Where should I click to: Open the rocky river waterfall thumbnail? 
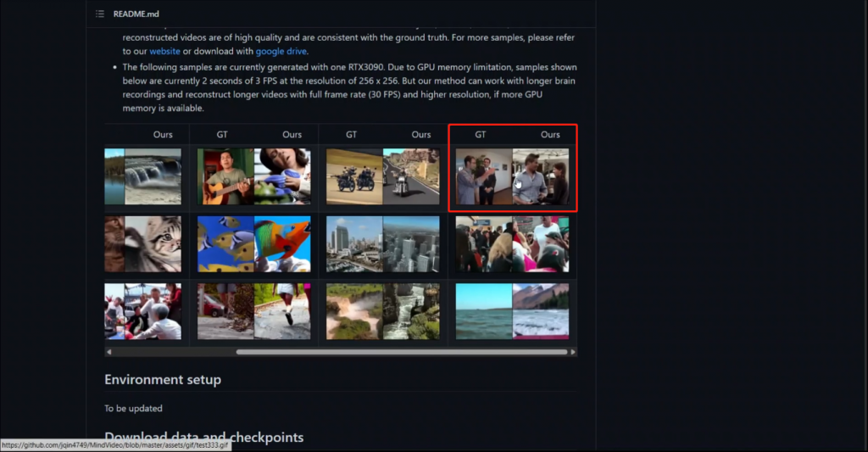point(383,311)
